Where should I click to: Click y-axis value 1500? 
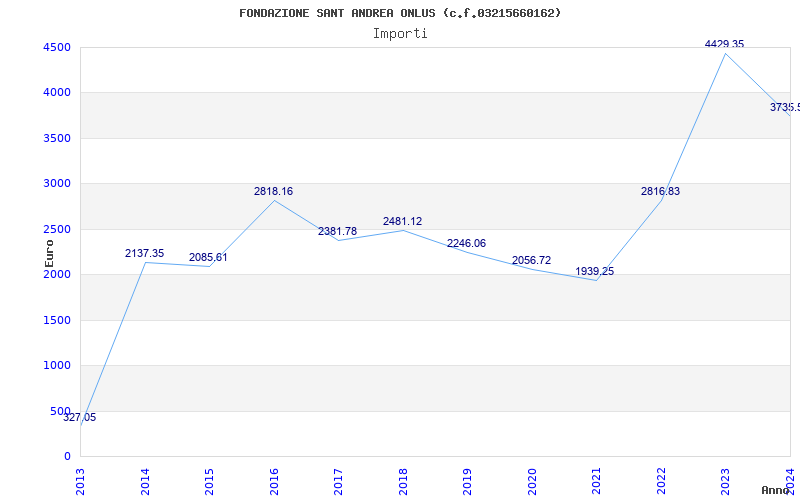click(x=57, y=320)
